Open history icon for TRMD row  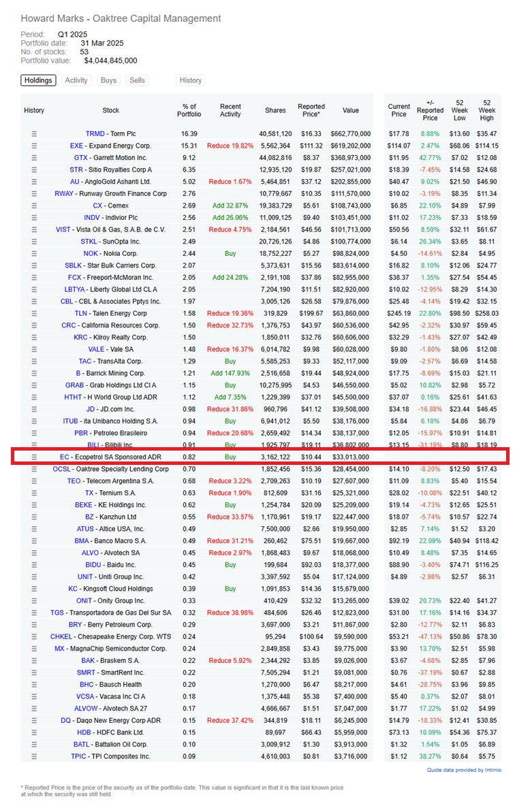point(34,133)
